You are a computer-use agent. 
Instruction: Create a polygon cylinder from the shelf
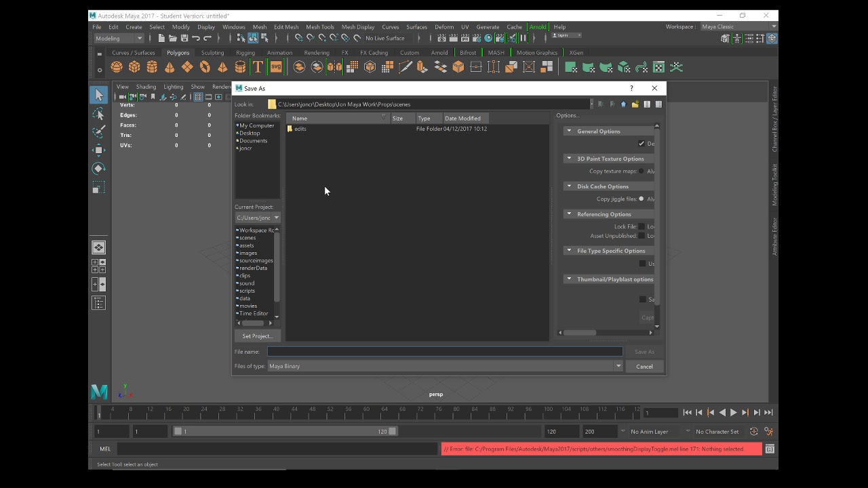(x=152, y=67)
